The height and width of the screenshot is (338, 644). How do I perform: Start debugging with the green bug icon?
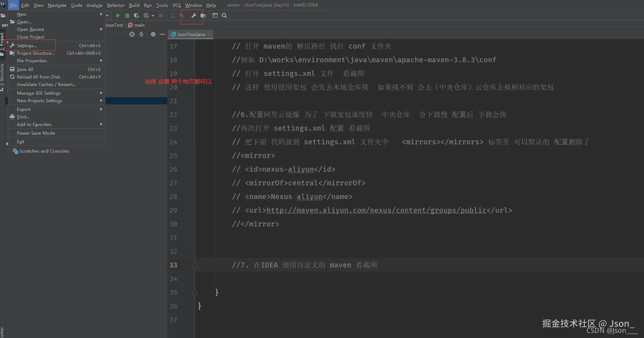pyautogui.click(x=127, y=15)
